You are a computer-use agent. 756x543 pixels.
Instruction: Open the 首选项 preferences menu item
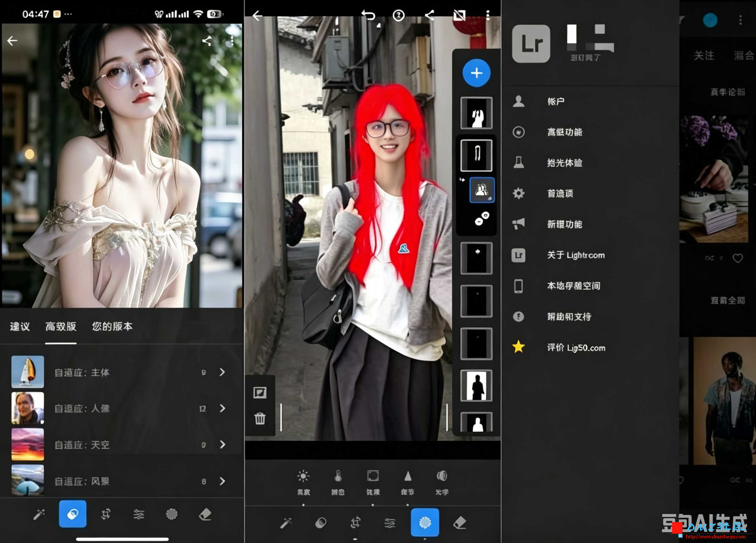point(590,193)
